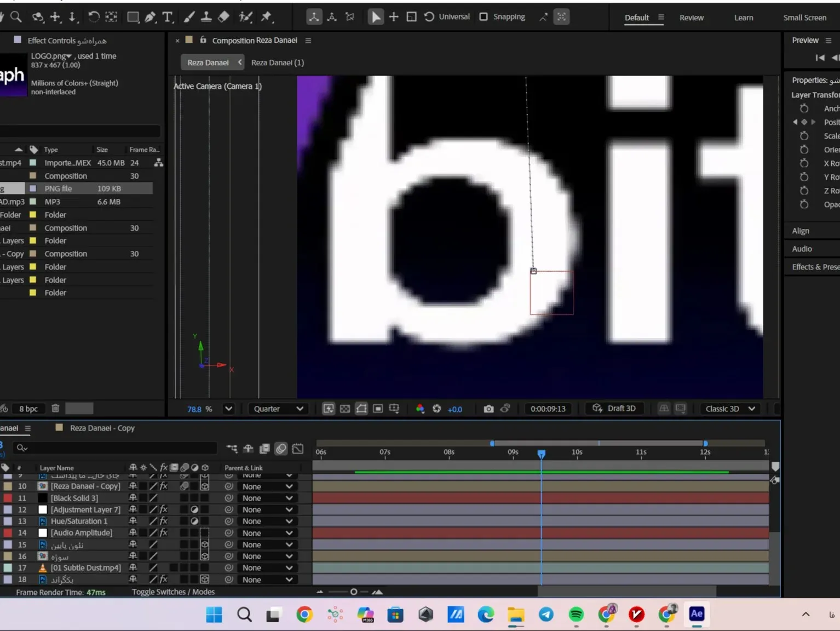Toggle the Region of Interest button
Screen dimensions: 840x631
[378, 409]
